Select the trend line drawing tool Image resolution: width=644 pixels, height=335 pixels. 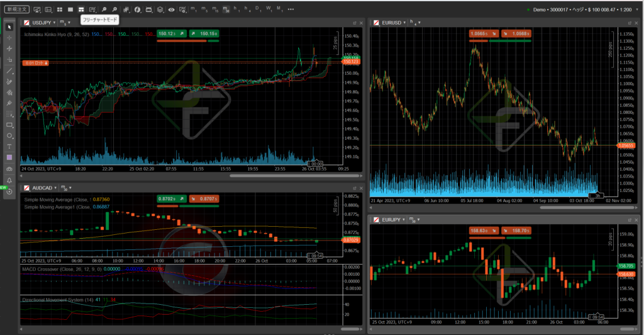9,71
